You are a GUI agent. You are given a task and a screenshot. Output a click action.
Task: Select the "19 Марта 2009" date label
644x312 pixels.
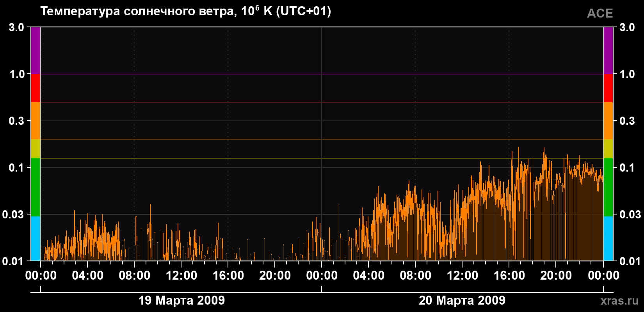click(182, 300)
